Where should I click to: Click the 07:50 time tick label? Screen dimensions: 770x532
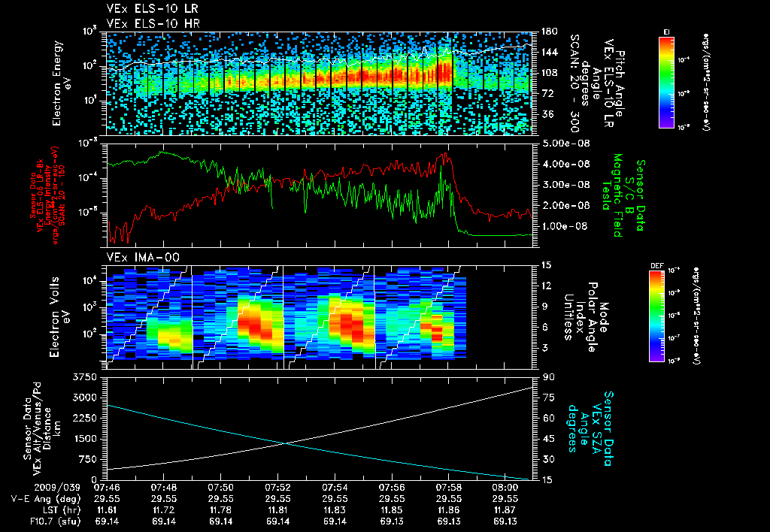(221, 488)
